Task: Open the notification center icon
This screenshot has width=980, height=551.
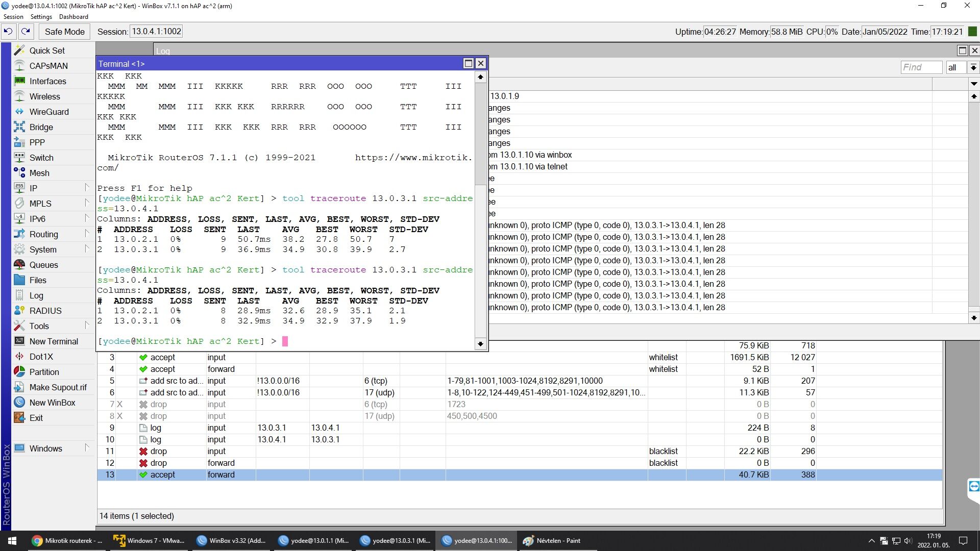Action: coord(963,541)
